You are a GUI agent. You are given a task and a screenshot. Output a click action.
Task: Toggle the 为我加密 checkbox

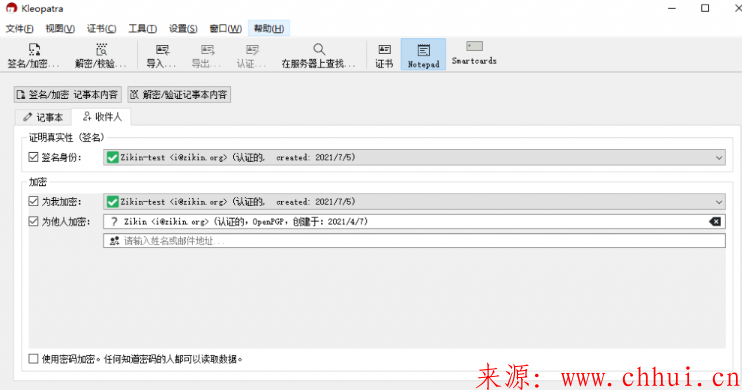(x=33, y=202)
